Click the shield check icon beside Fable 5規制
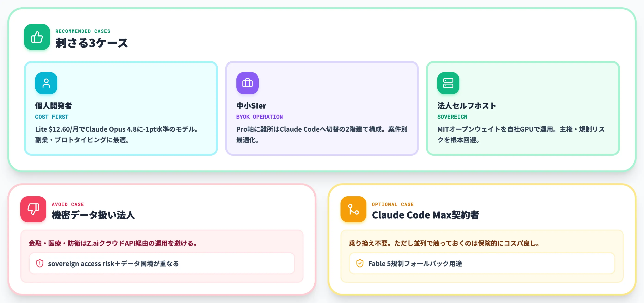The height and width of the screenshot is (303, 644). 360,263
